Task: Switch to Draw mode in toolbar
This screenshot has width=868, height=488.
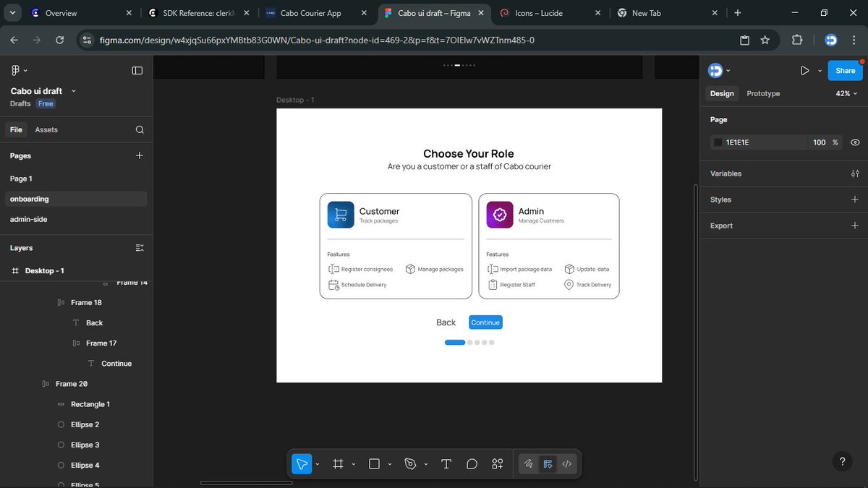Action: point(529,464)
